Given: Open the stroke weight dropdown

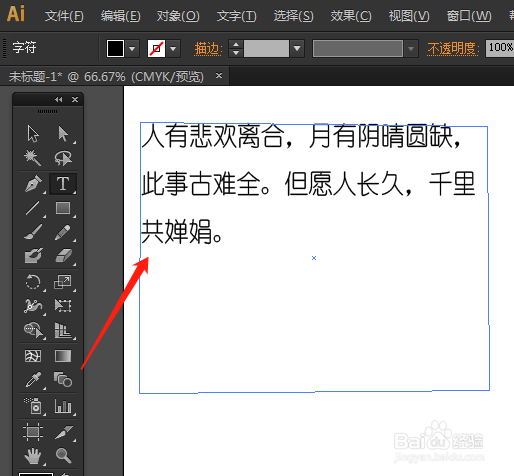Looking at the screenshot, I should point(297,49).
